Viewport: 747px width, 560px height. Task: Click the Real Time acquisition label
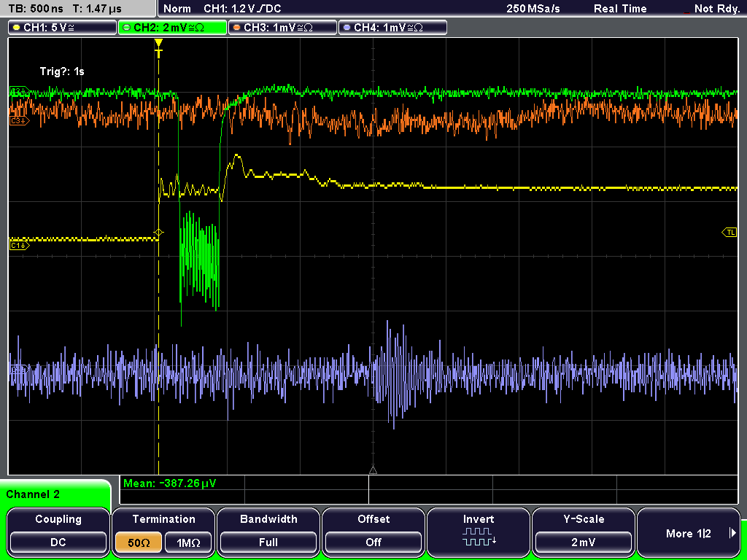tap(620, 9)
